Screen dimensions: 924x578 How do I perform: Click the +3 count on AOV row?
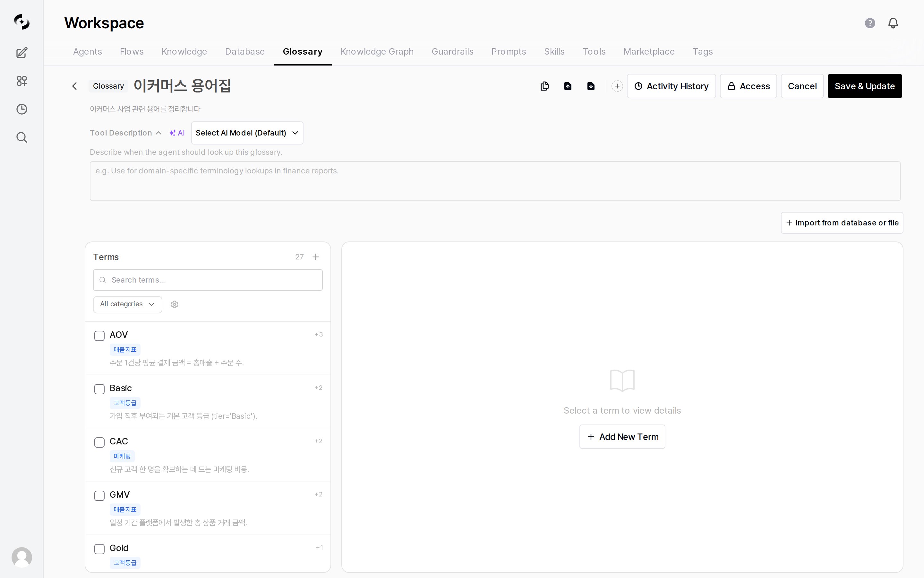pos(319,335)
